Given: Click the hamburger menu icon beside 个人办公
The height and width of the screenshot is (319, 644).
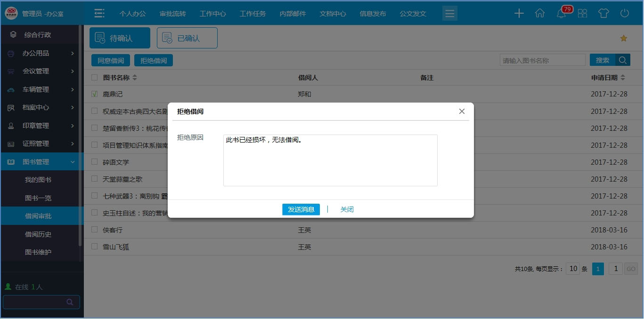Looking at the screenshot, I should click(99, 13).
